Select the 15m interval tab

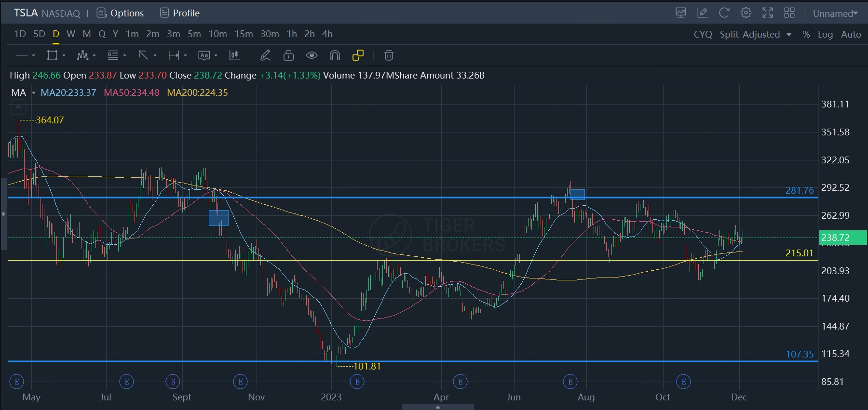(244, 34)
